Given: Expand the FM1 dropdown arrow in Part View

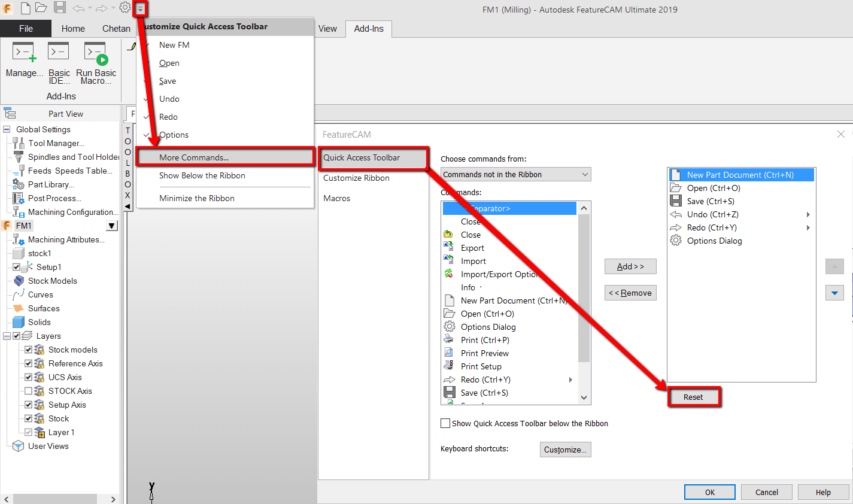Looking at the screenshot, I should [x=111, y=225].
